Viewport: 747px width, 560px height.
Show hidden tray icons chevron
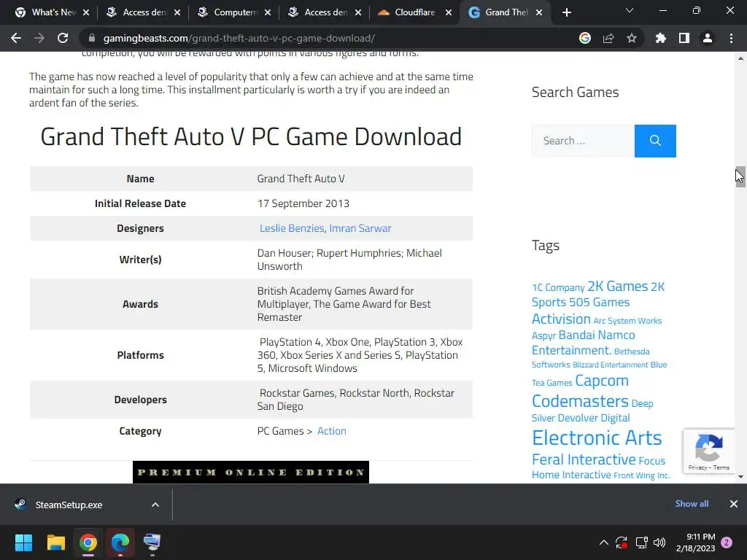(x=603, y=542)
